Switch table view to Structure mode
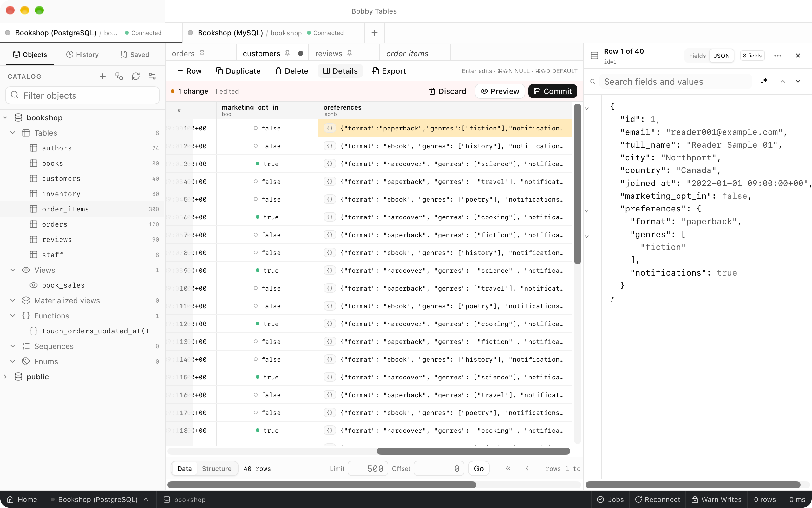 [x=217, y=468]
